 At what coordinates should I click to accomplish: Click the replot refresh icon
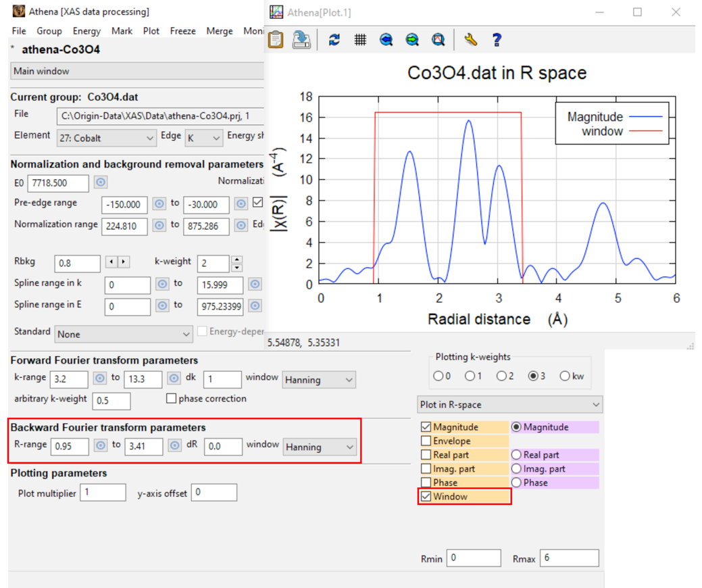click(x=334, y=40)
